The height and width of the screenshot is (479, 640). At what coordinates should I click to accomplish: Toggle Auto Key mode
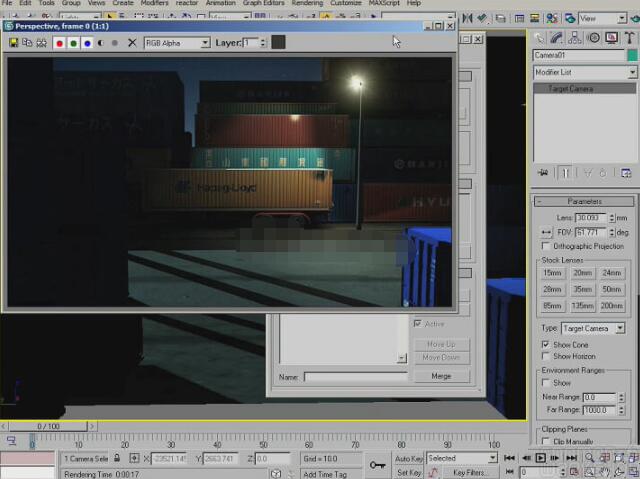[x=409, y=459]
